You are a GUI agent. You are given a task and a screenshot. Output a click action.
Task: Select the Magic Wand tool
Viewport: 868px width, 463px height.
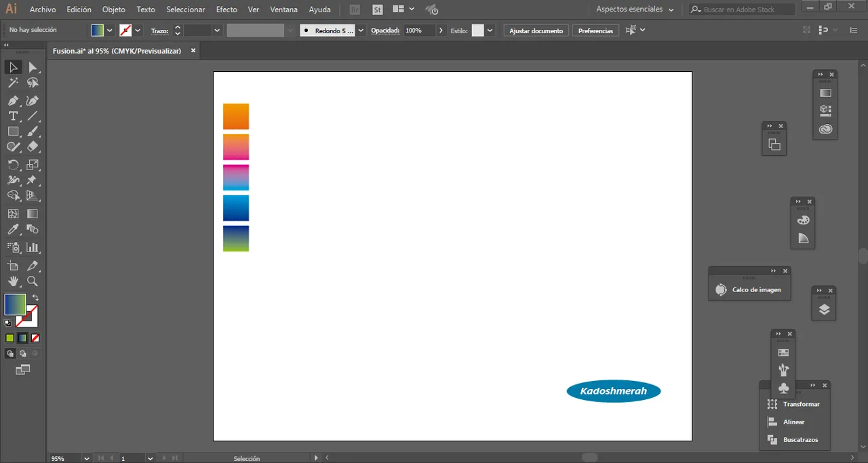tap(13, 83)
